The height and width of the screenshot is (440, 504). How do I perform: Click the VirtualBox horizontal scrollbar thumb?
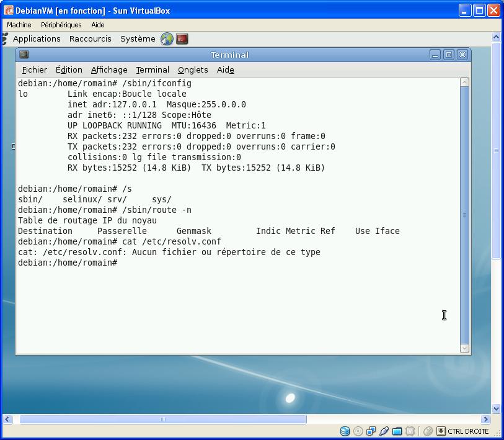click(163, 419)
